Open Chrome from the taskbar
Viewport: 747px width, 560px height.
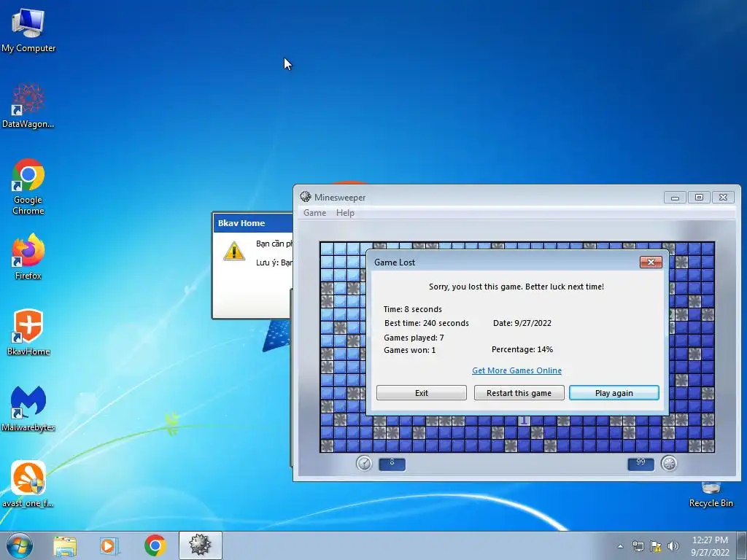pyautogui.click(x=155, y=545)
